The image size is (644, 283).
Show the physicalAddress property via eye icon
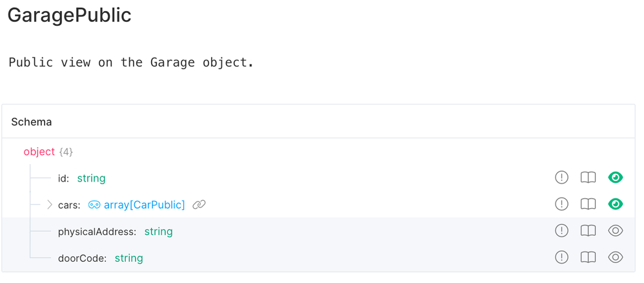[x=616, y=231]
